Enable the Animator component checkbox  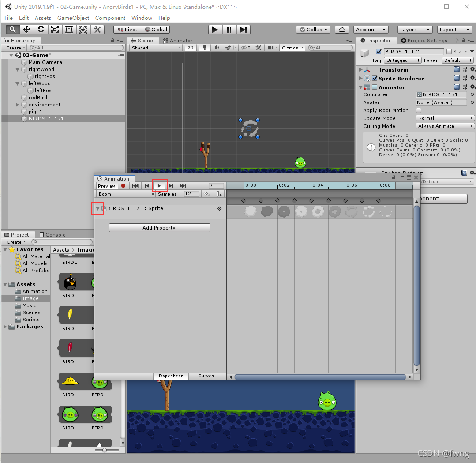[375, 87]
